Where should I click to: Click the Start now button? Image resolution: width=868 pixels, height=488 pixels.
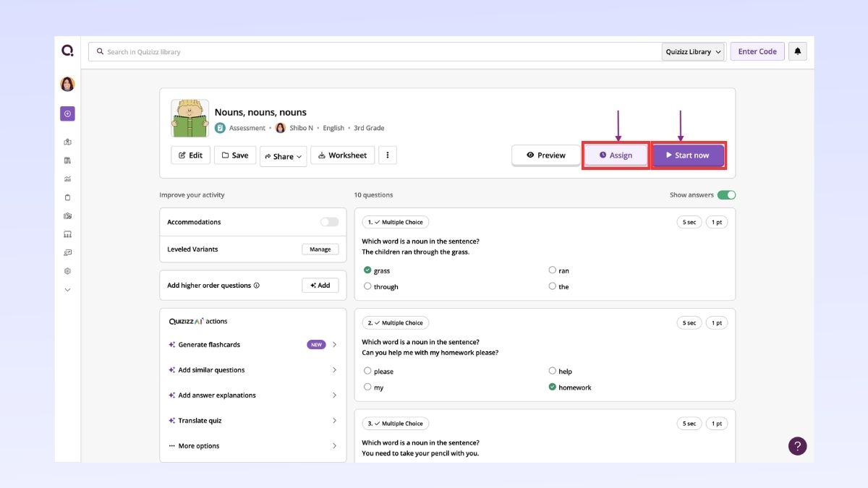[x=688, y=155]
